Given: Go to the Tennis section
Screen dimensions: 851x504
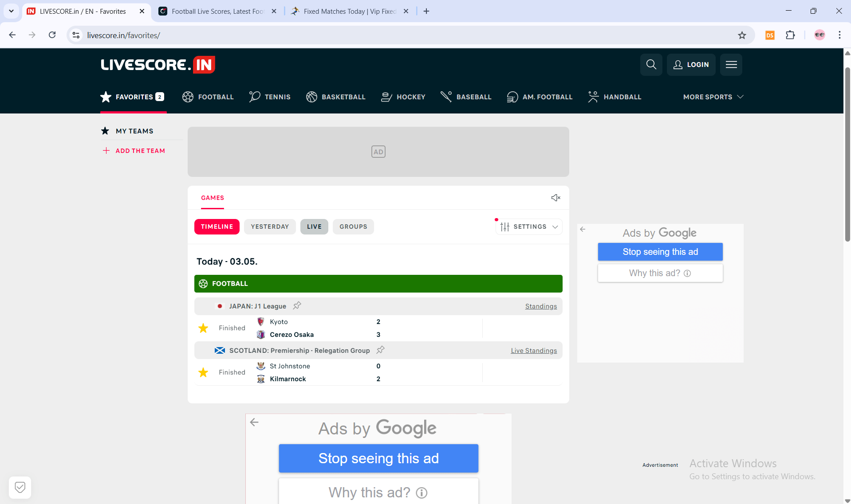Looking at the screenshot, I should click(x=269, y=97).
